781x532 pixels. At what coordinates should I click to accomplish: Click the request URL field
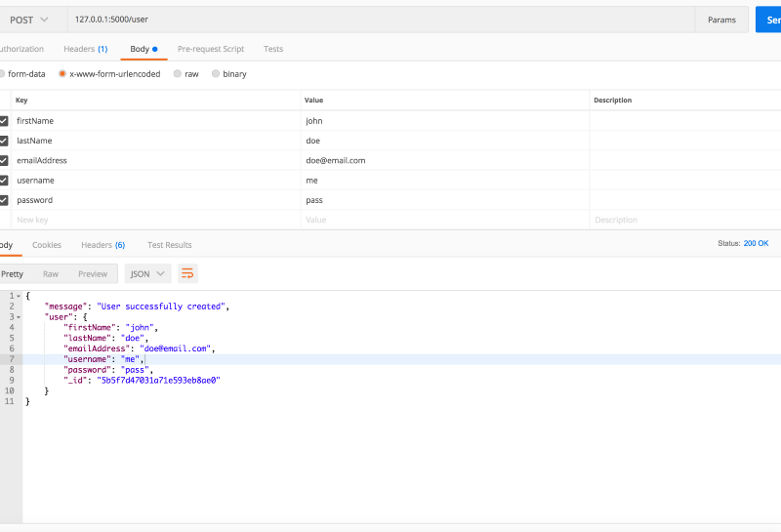click(381, 20)
